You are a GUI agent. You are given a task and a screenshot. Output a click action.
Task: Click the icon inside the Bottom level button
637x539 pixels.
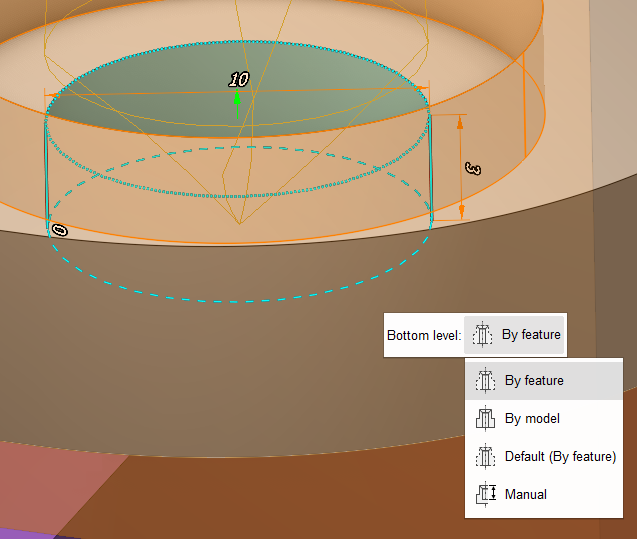(x=483, y=335)
